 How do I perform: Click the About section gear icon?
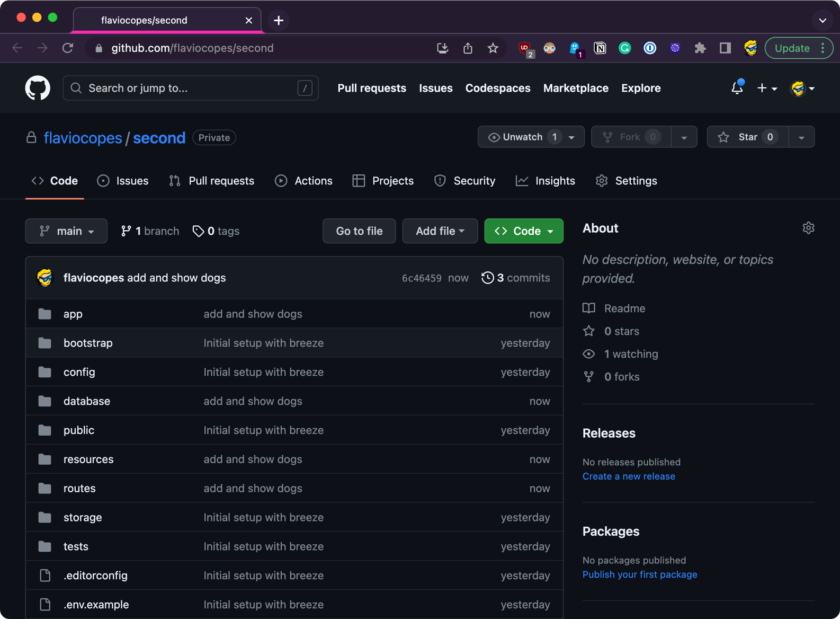808,228
